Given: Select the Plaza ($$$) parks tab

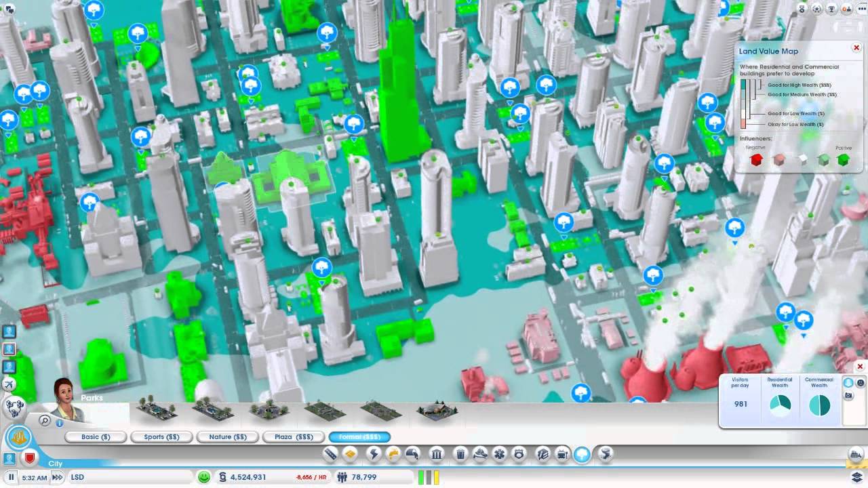Looking at the screenshot, I should point(294,437).
